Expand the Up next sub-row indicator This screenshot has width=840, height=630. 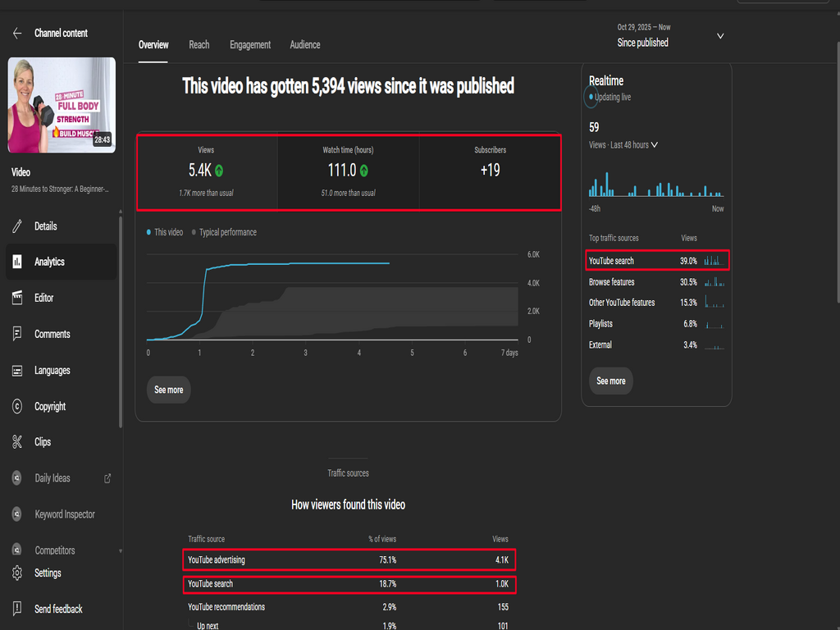point(190,624)
